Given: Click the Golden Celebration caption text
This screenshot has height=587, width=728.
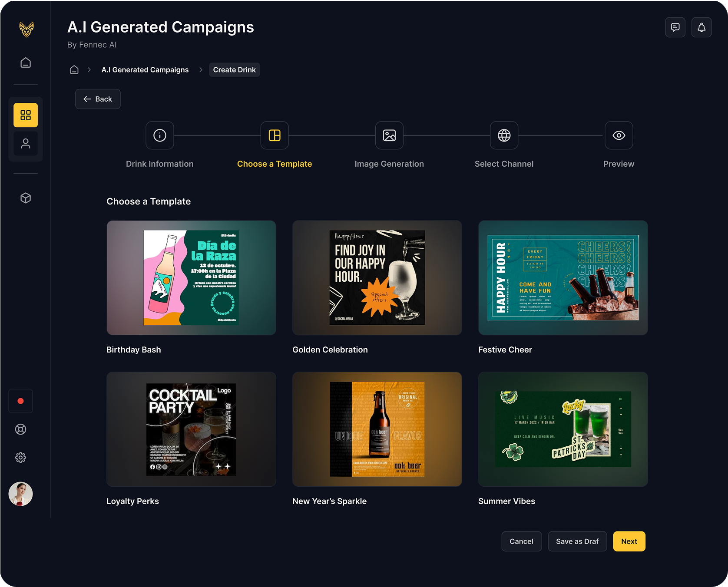Looking at the screenshot, I should [330, 350].
